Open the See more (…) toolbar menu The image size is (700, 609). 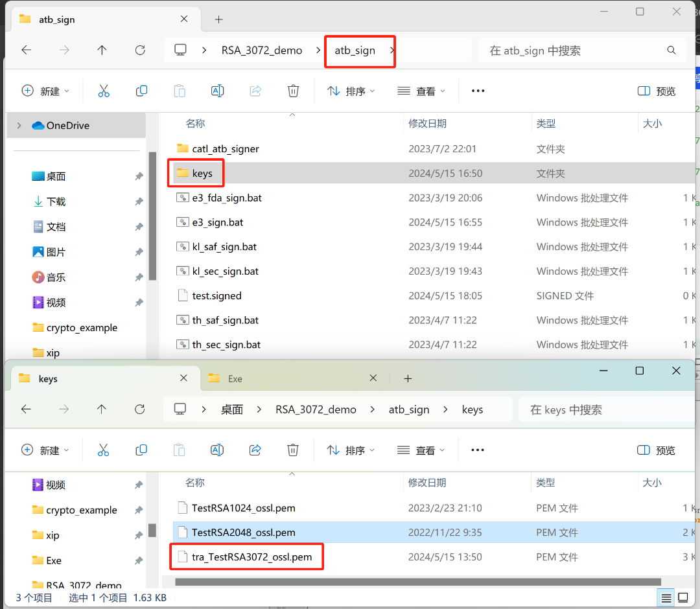478,91
